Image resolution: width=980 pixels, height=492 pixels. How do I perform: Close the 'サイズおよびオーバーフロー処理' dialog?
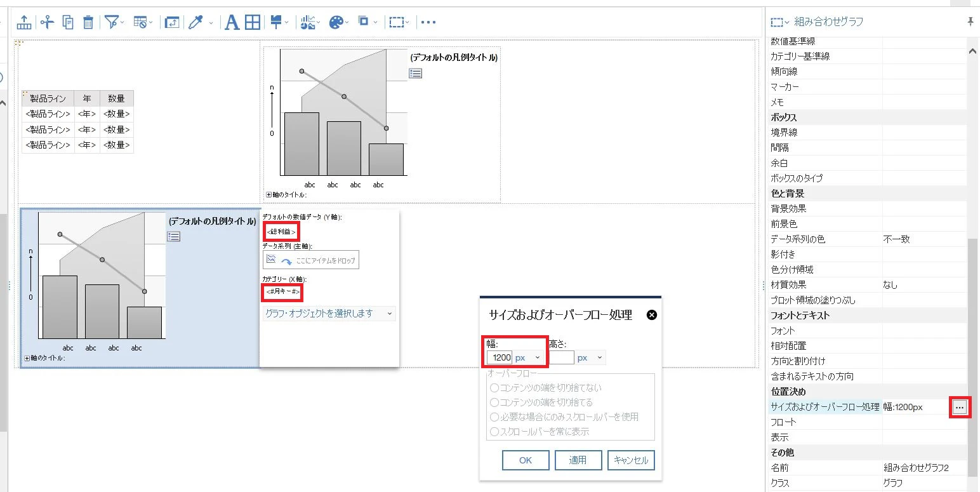(x=651, y=315)
